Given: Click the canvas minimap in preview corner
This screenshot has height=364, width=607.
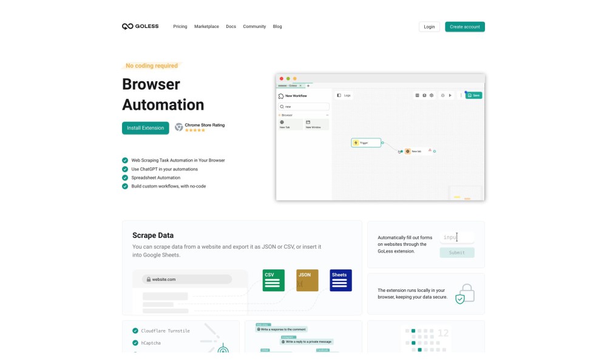Looking at the screenshot, I should [466, 194].
